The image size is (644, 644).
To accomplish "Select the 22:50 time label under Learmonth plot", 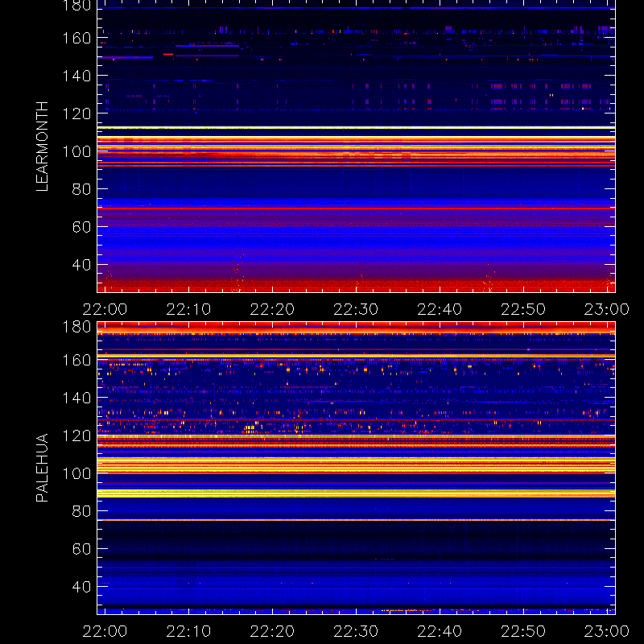I will point(523,309).
